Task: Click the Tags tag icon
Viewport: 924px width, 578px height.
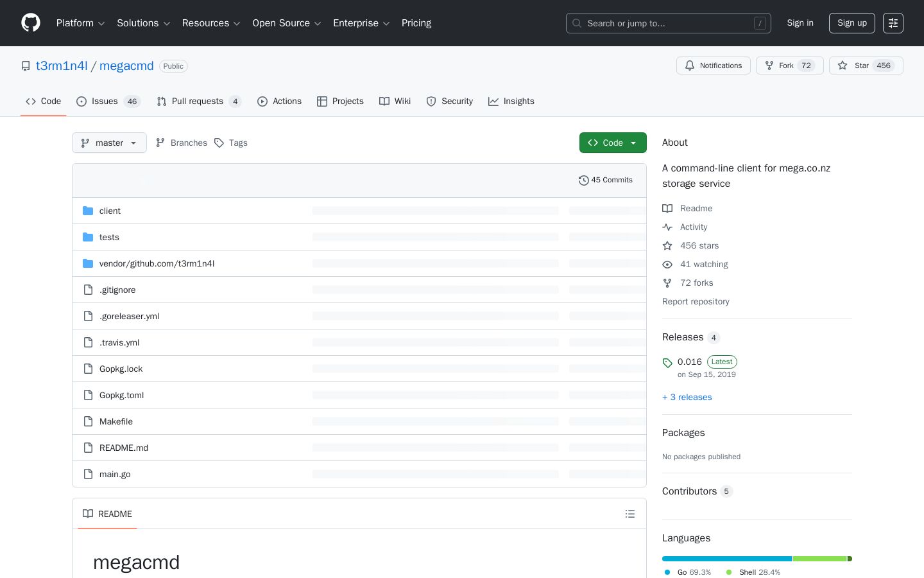Action: 219,143
